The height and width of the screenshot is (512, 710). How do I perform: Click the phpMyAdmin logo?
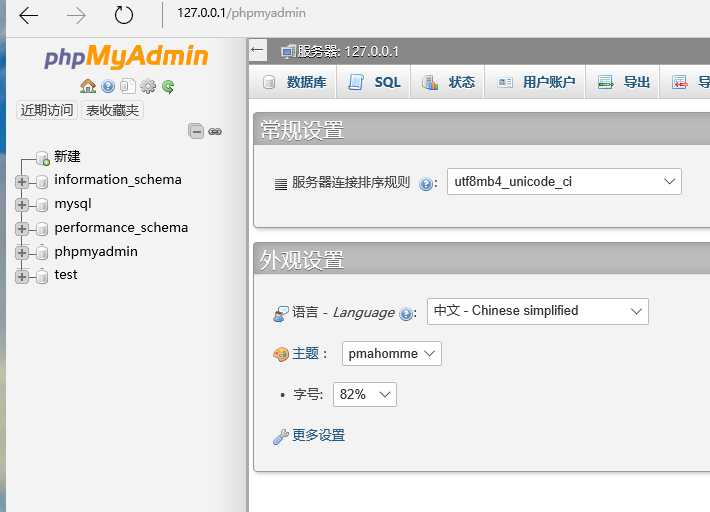point(126,56)
